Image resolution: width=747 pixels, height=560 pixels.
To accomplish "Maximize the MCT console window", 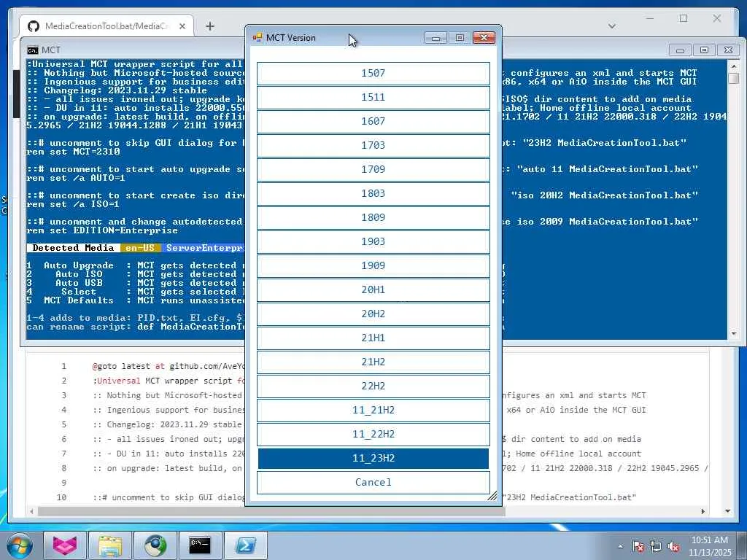I will click(704, 50).
